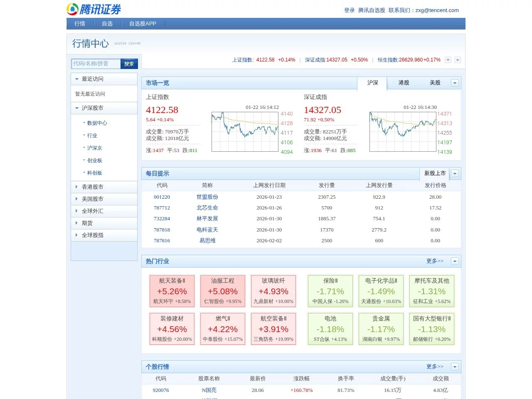Click the 搜索 search button
The image size is (532, 399).
129,64
